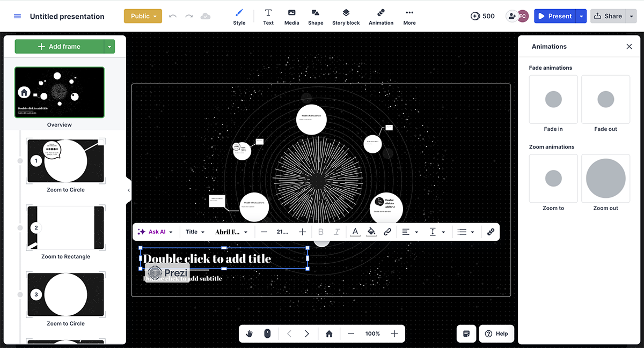Zoom in the canvas
Image resolution: width=644 pixels, height=348 pixels.
click(394, 334)
